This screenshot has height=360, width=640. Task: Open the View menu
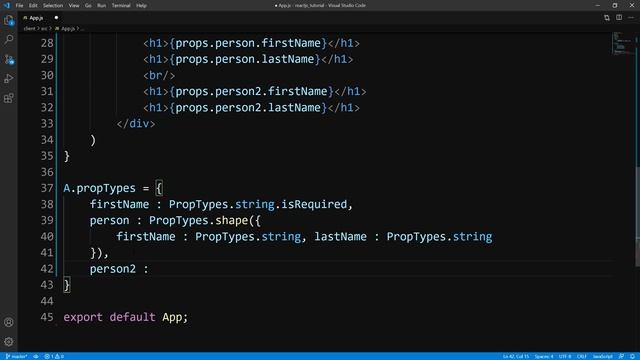[x=74, y=6]
